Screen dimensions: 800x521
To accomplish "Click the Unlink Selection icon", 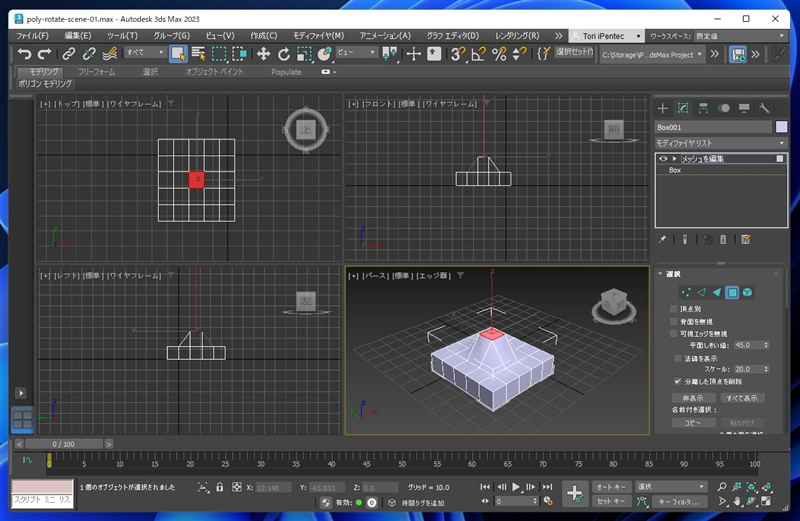I will (x=89, y=54).
